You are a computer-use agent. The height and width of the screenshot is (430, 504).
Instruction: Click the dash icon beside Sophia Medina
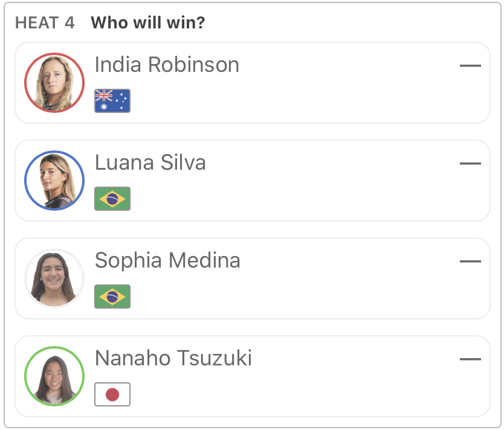pos(470,261)
